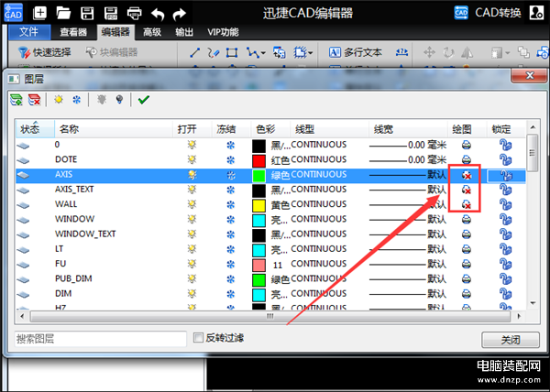
Task: Select the line drawing tool
Action: click(x=194, y=52)
